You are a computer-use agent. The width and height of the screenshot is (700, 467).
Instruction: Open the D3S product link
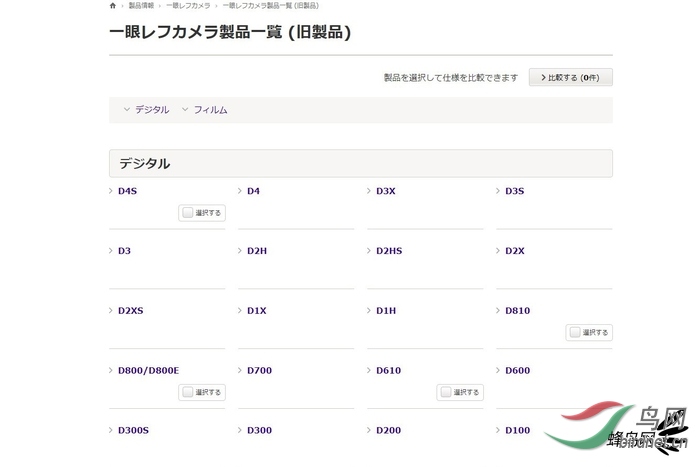tap(515, 191)
